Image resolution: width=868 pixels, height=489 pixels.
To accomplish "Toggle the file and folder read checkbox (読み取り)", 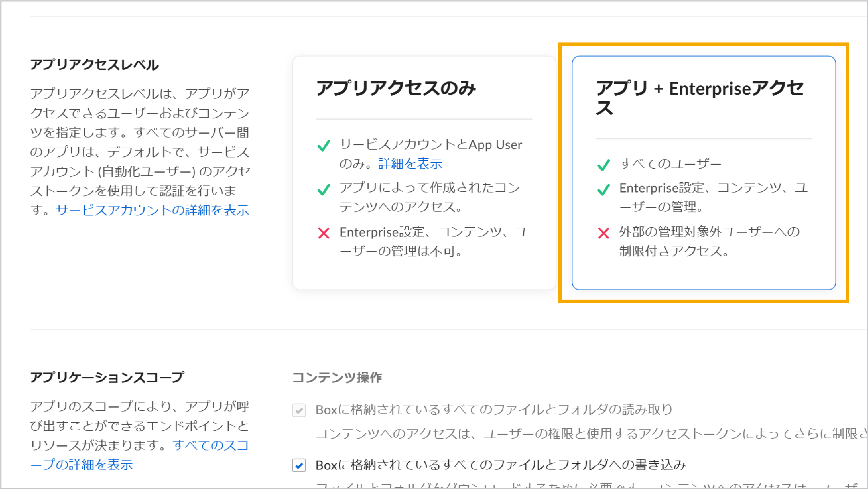I will [299, 410].
